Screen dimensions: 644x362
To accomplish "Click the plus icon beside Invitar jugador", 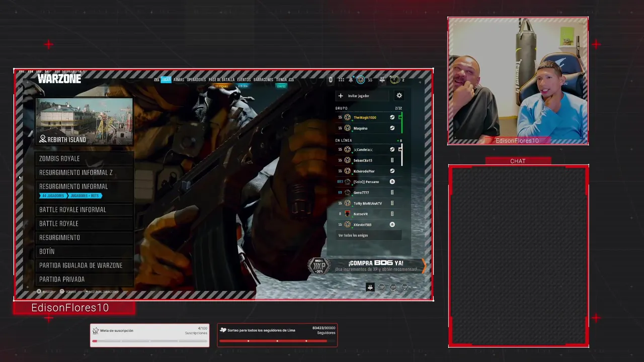I will [341, 96].
